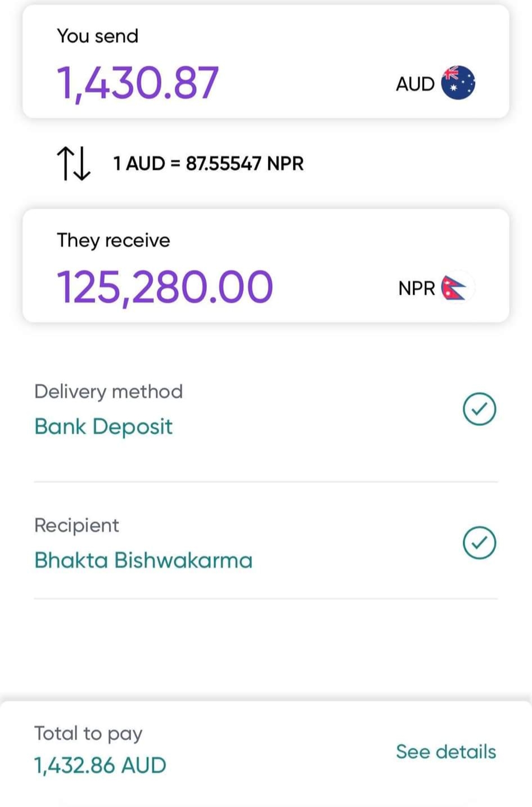532x807 pixels.
Task: Change the Bank Deposit delivery method
Action: pyautogui.click(x=103, y=426)
